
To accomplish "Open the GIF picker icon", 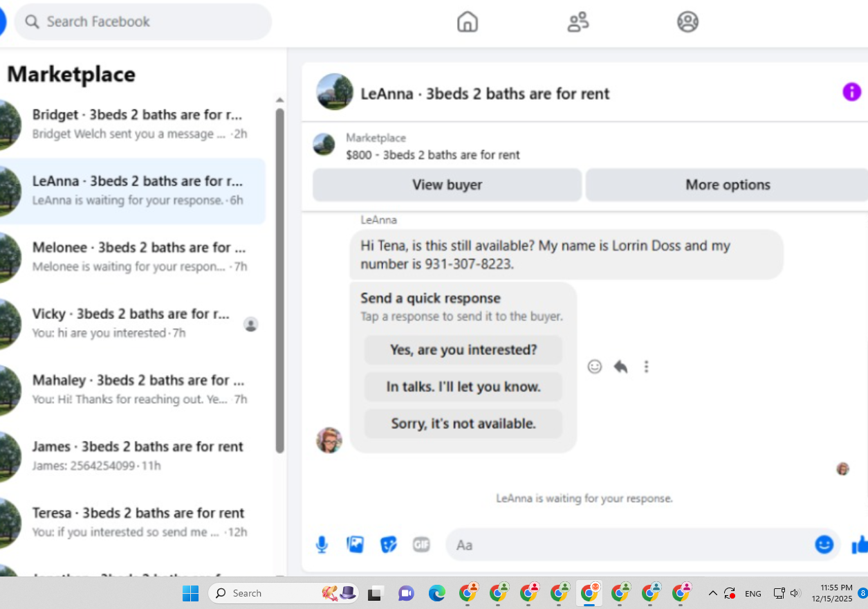I will point(421,545).
